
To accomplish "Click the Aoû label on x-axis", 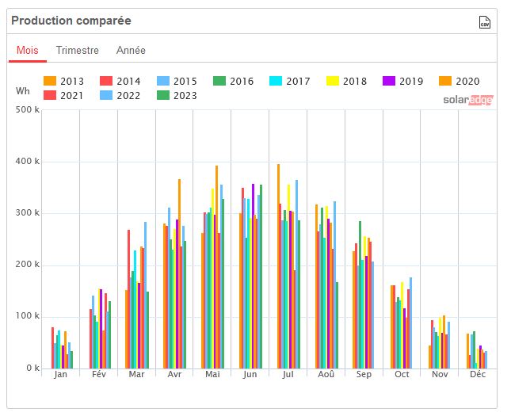I will pos(326,374).
